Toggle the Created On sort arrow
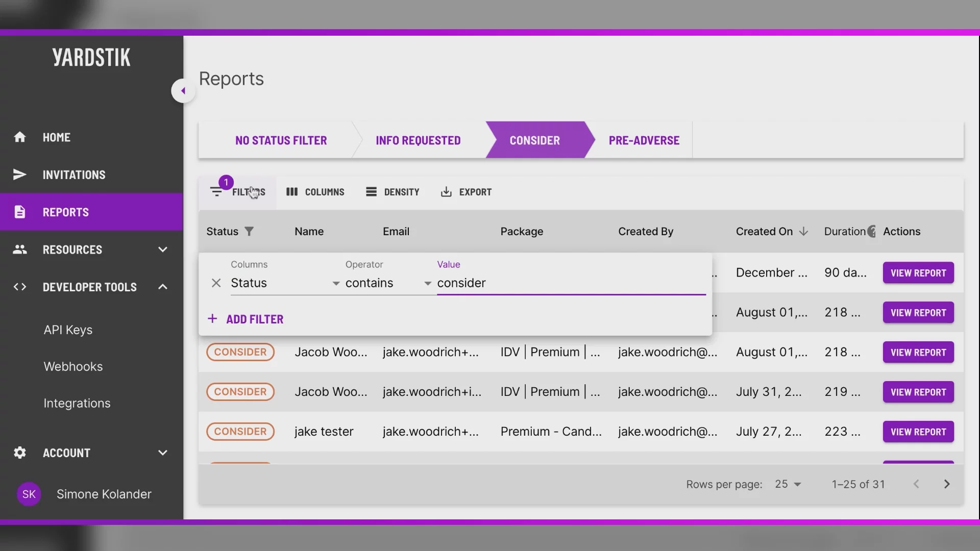Viewport: 980px width, 551px height. (x=803, y=232)
